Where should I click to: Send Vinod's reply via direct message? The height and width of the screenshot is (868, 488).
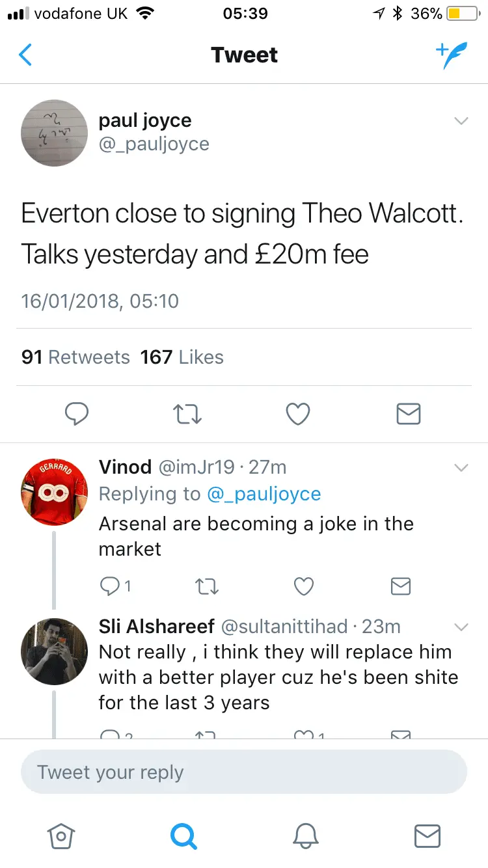[400, 586]
